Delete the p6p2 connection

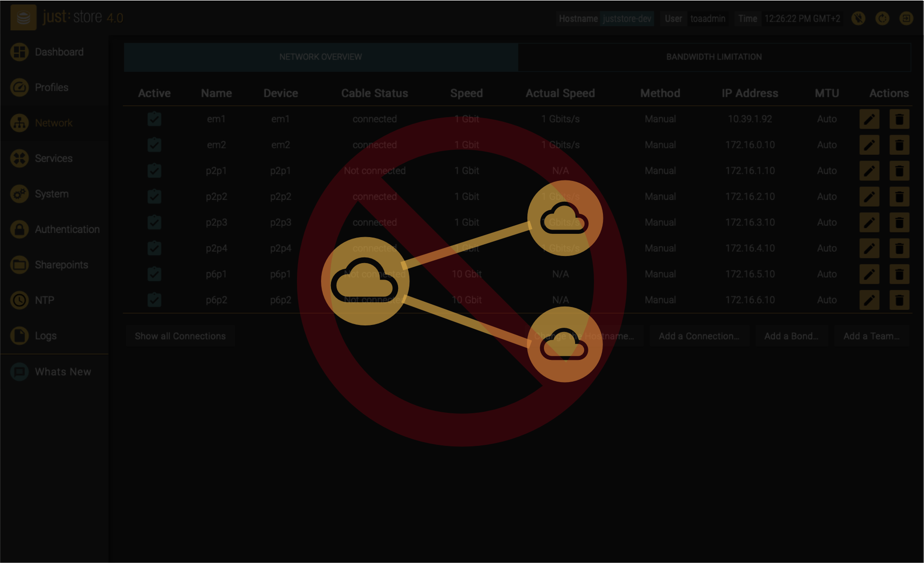coord(899,300)
